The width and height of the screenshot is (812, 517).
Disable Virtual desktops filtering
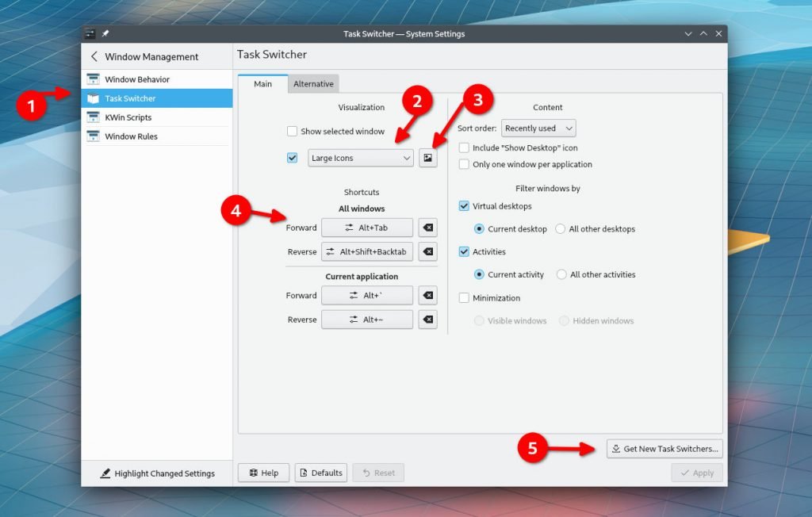(x=463, y=205)
